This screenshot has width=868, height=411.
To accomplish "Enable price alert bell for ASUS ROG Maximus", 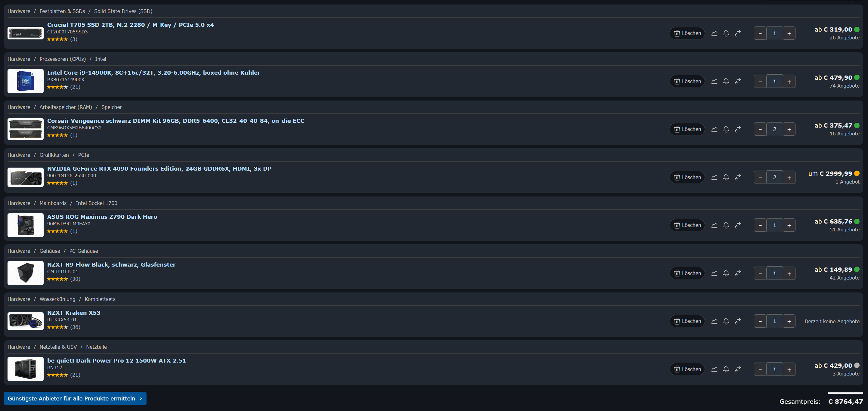I will [x=726, y=225].
